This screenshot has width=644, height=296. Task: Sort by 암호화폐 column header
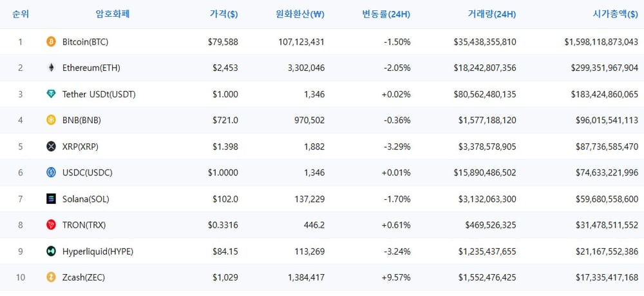click(113, 14)
